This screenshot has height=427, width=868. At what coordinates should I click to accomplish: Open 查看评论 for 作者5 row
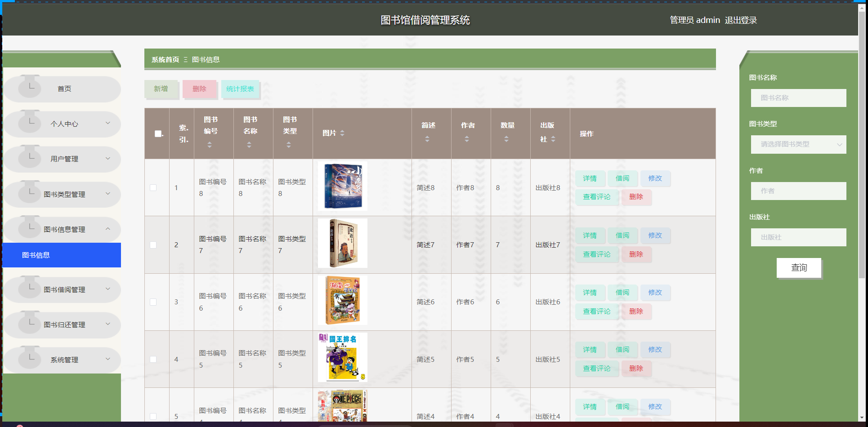coord(596,369)
